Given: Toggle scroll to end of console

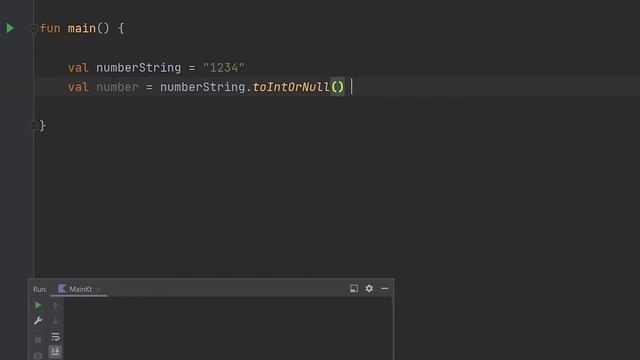Looking at the screenshot, I should (55, 351).
